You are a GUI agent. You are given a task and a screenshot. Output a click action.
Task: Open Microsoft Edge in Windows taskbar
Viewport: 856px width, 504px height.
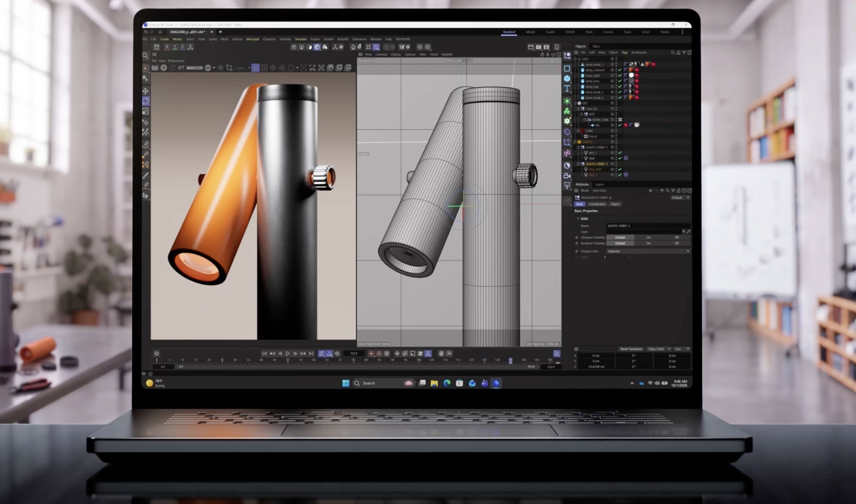[447, 383]
